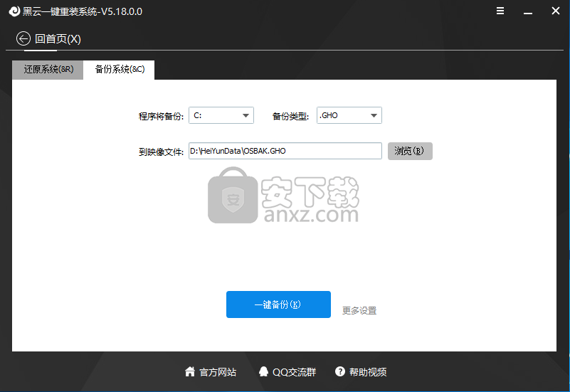Start backup with 一键备份(K) button
This screenshot has width=570, height=392.
coord(278,304)
